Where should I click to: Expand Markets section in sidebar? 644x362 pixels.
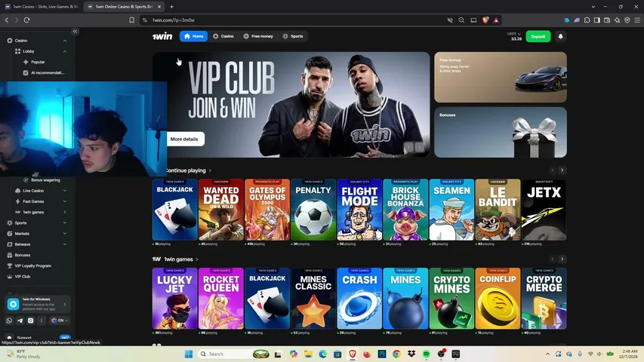(x=64, y=234)
